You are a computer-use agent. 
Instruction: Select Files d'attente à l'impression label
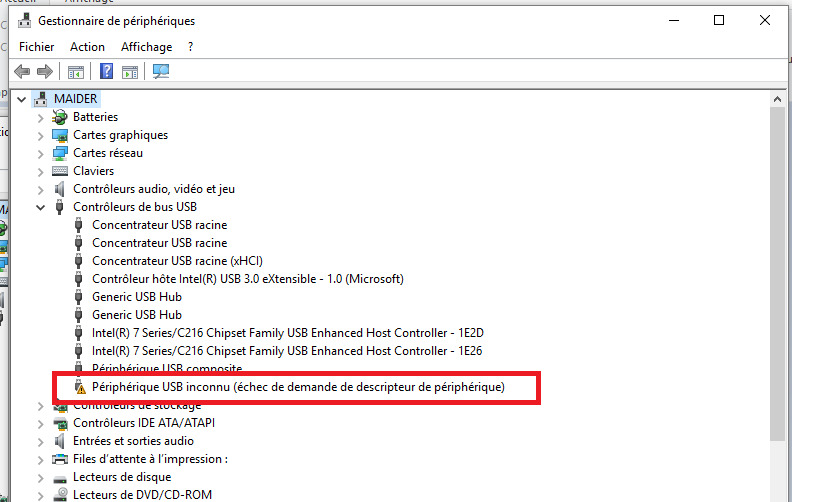pos(150,459)
